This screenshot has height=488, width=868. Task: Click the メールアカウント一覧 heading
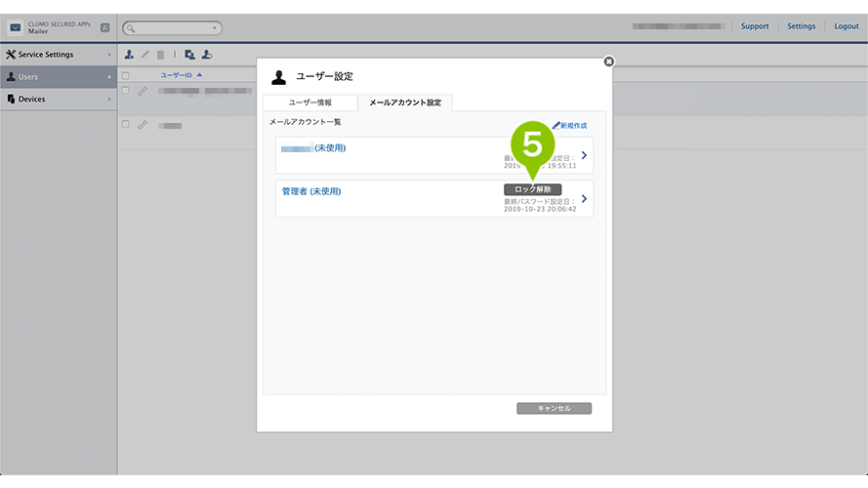[x=305, y=122]
